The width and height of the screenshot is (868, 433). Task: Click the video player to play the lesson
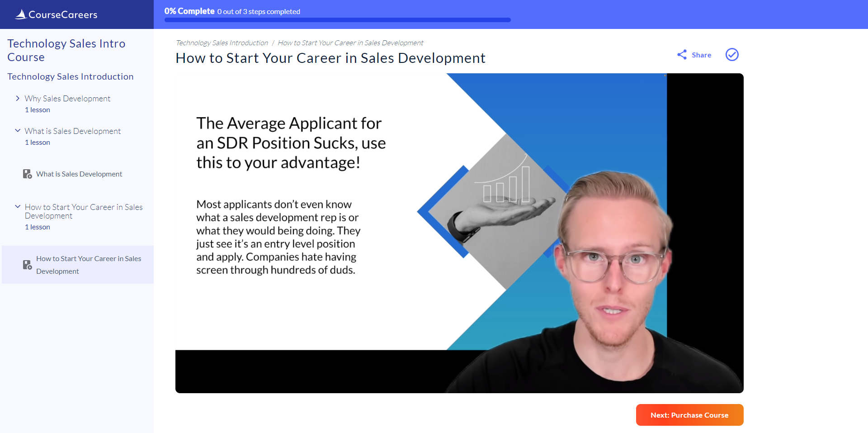(x=459, y=233)
